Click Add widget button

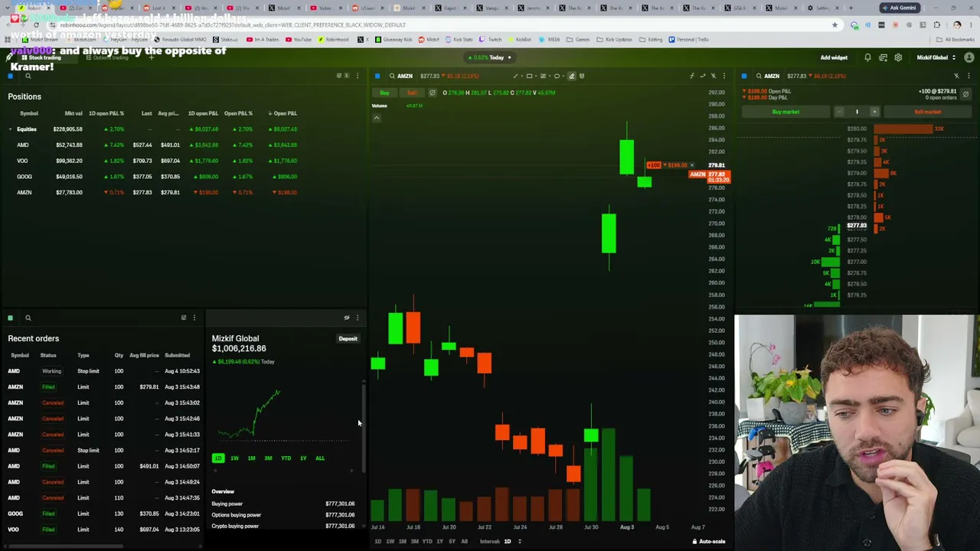tap(834, 57)
